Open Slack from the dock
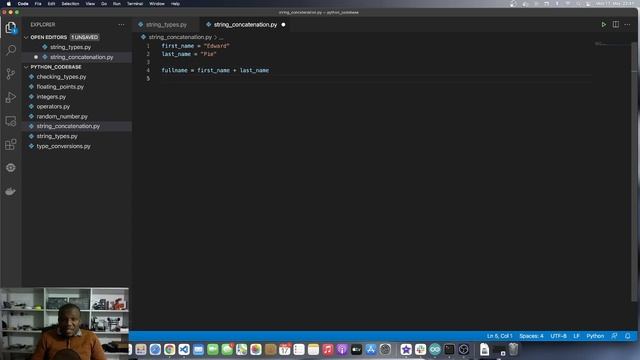The height and width of the screenshot is (360, 640). pos(420,349)
